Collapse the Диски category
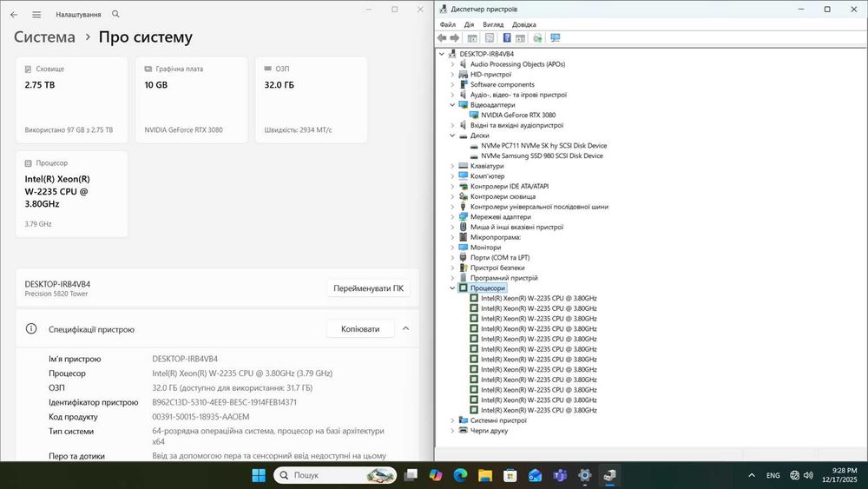The image size is (868, 489). click(452, 135)
